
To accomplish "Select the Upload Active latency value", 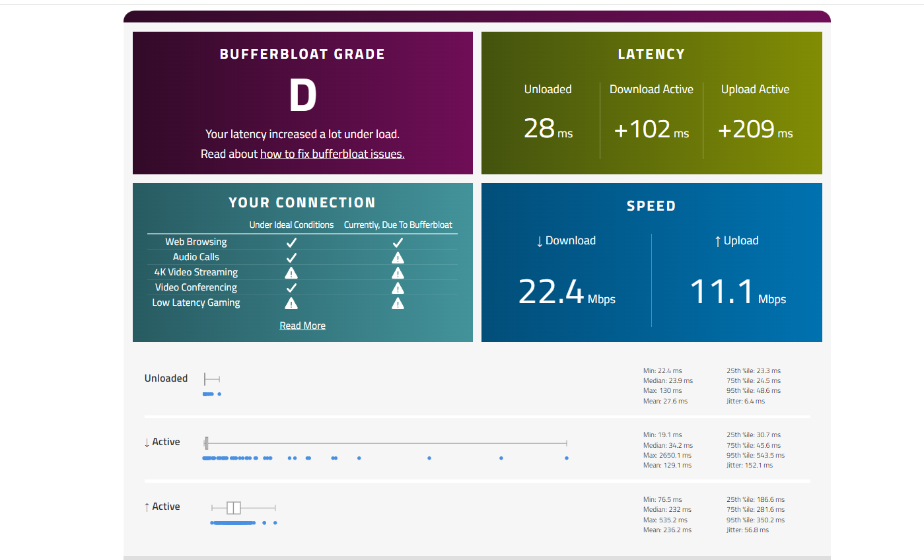I will (755, 129).
